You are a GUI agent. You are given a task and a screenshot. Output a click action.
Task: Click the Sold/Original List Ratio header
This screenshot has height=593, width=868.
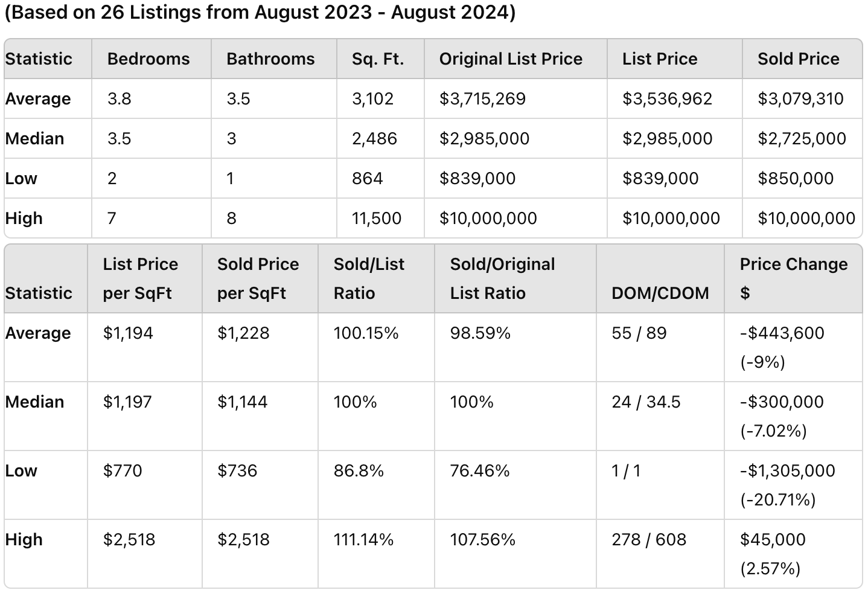point(502,278)
